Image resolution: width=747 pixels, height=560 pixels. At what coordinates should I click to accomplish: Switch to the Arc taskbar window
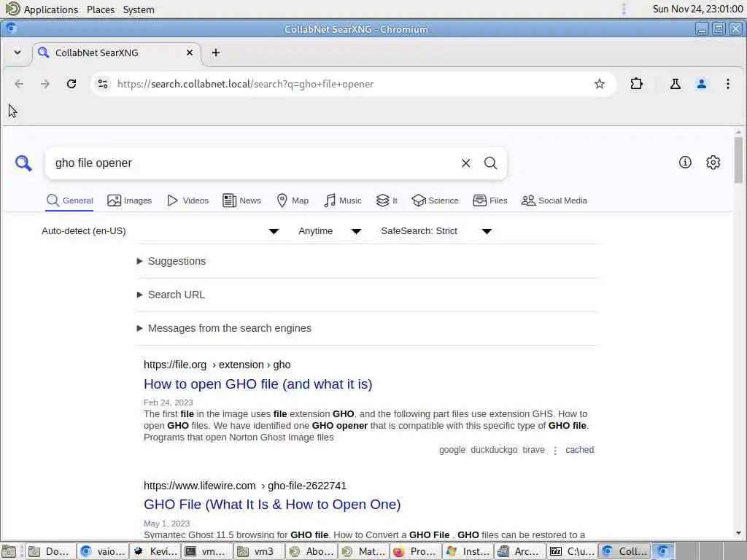pos(519,551)
